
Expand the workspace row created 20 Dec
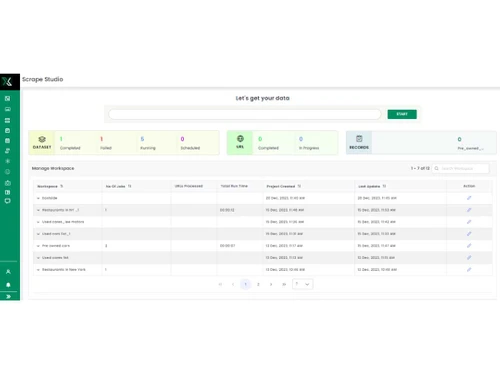tap(38, 198)
